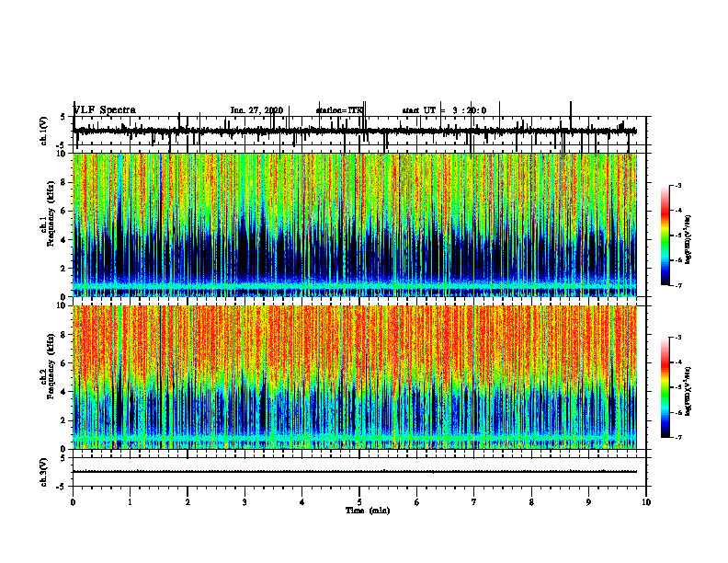Screen dimensions: 728x563
Task: Click time axis tick label "6"
Action: coord(417,502)
